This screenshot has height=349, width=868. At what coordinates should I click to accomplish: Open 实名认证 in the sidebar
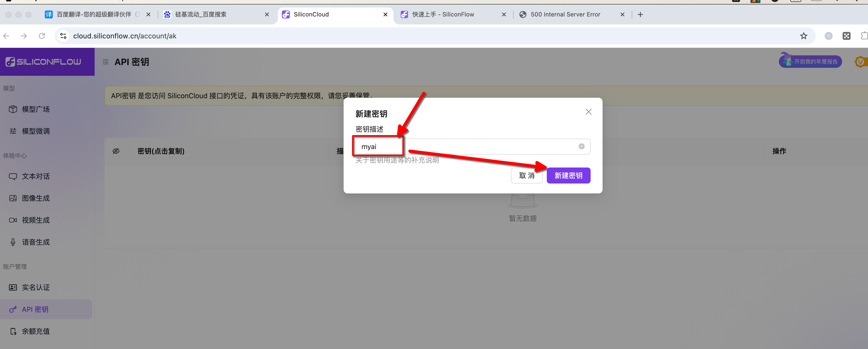click(x=35, y=288)
